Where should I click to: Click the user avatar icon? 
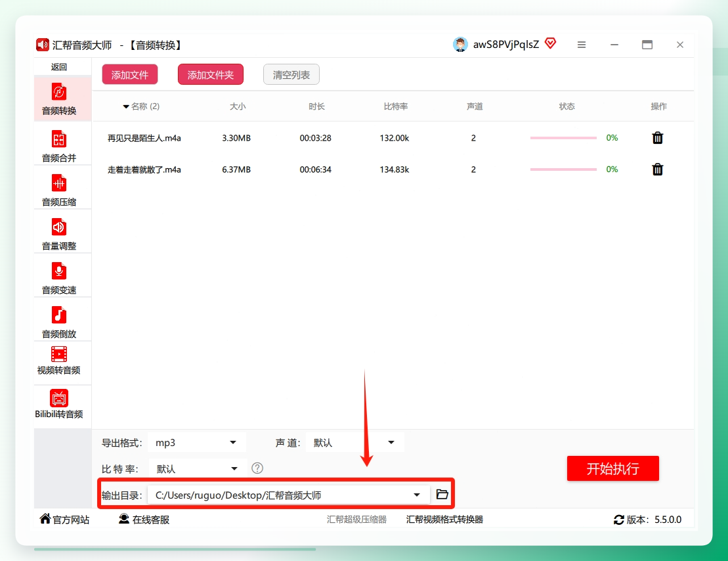point(460,45)
